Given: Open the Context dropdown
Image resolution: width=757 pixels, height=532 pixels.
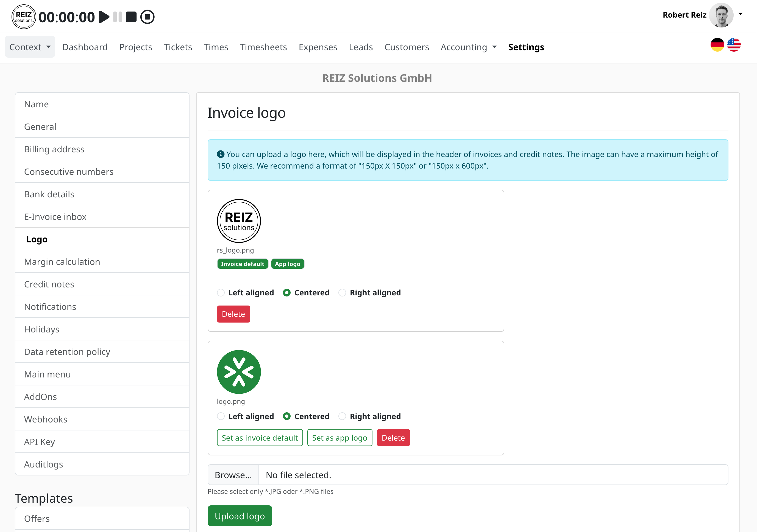Looking at the screenshot, I should [30, 47].
